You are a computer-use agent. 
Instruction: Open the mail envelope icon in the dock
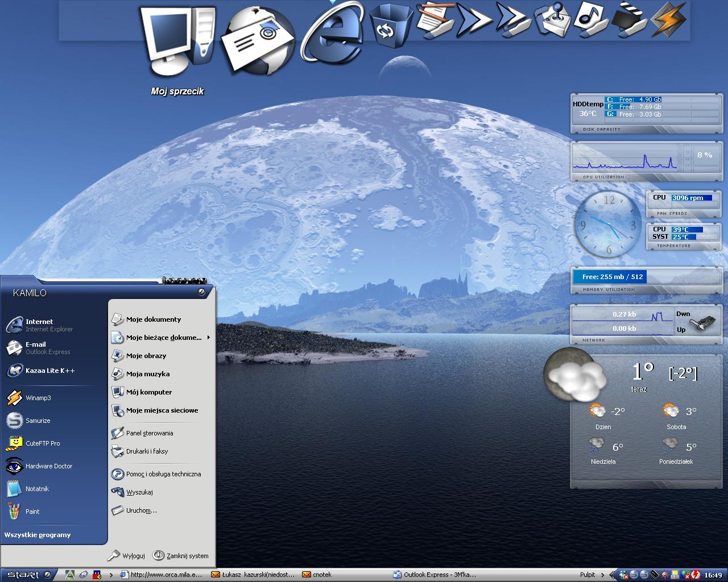tap(258, 41)
